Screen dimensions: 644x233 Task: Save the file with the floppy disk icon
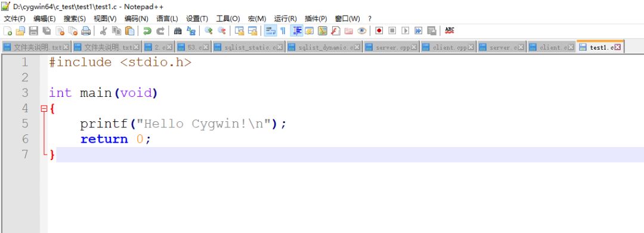tap(33, 31)
